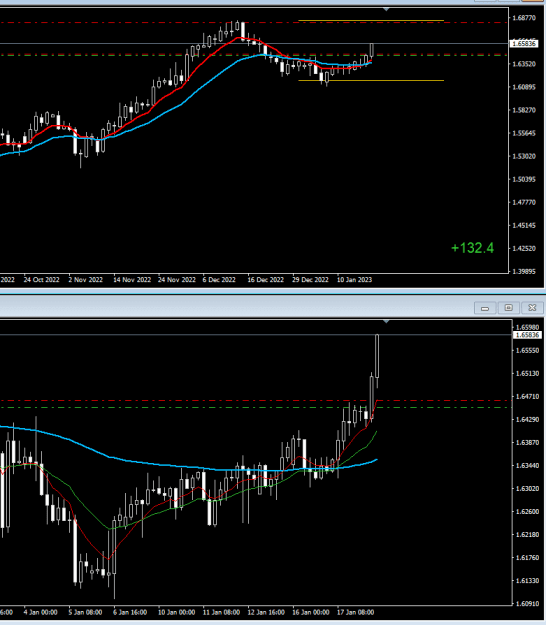Image resolution: width=546 pixels, height=625 pixels.
Task: Click the 1.62600 price scale label
Action: [527, 512]
